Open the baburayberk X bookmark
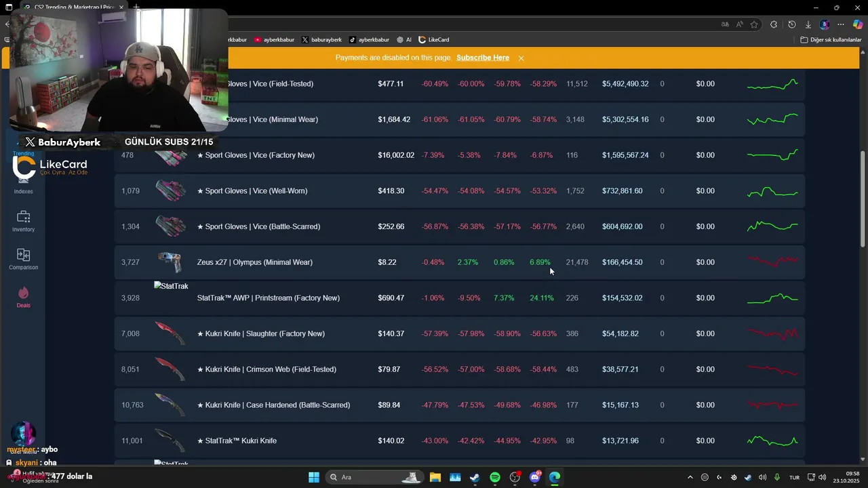Screen dimensions: 868x488 (321, 40)
